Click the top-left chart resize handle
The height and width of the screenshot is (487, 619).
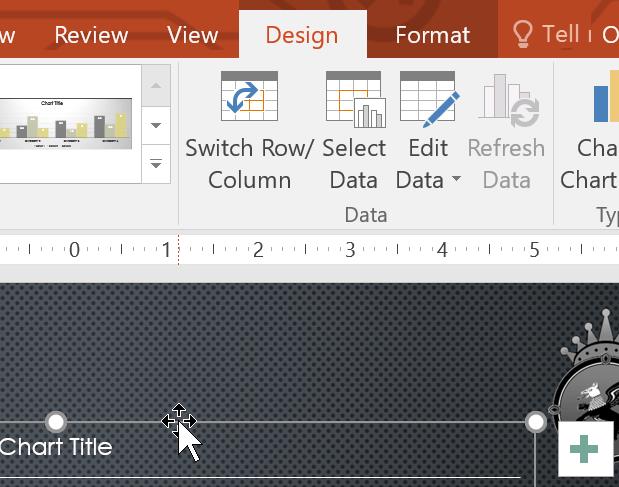(x=56, y=422)
